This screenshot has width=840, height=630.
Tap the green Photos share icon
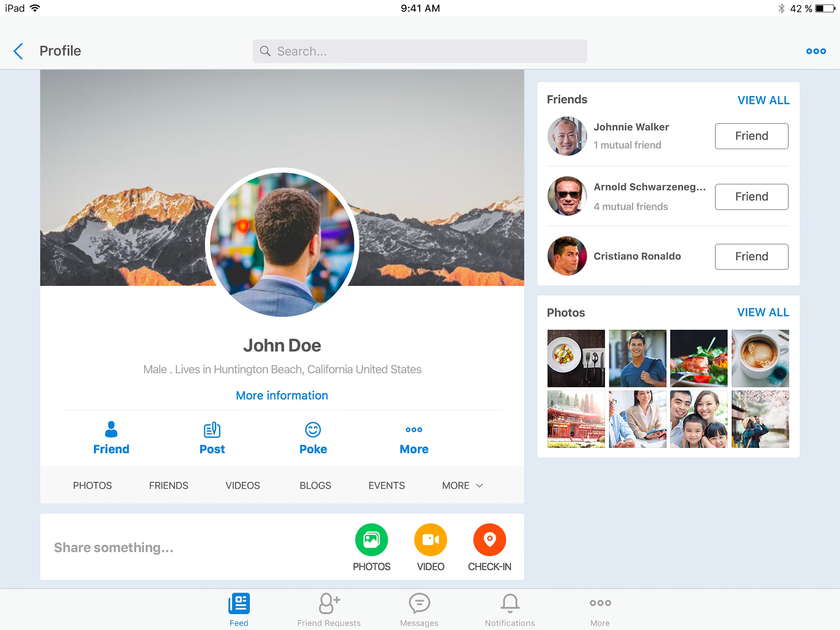pyautogui.click(x=371, y=539)
